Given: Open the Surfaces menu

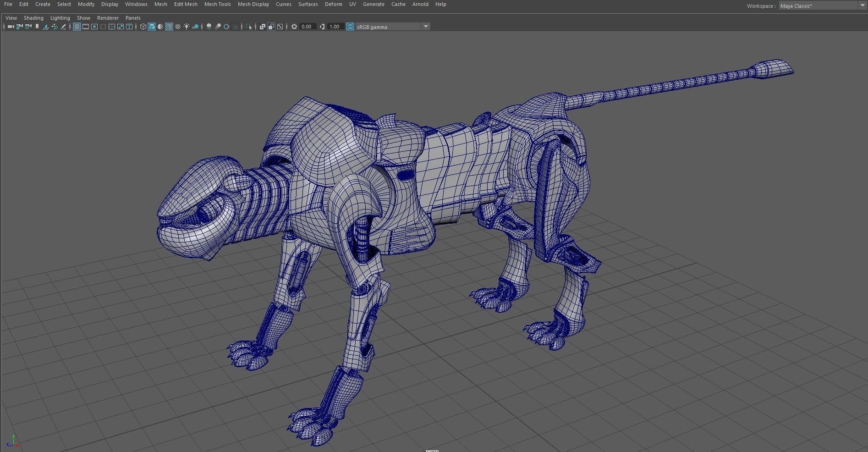Looking at the screenshot, I should click(x=308, y=4).
